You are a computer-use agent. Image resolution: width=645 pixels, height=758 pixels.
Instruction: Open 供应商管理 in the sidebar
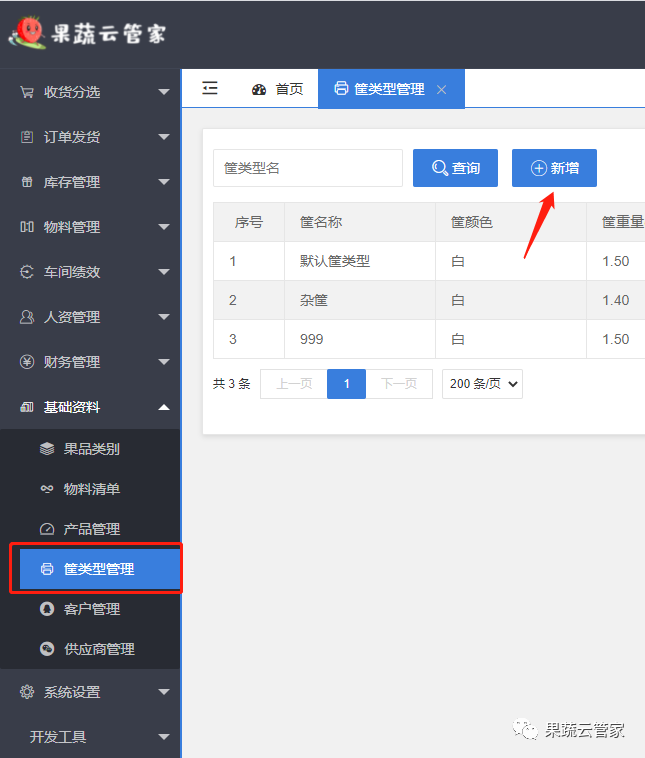99,649
